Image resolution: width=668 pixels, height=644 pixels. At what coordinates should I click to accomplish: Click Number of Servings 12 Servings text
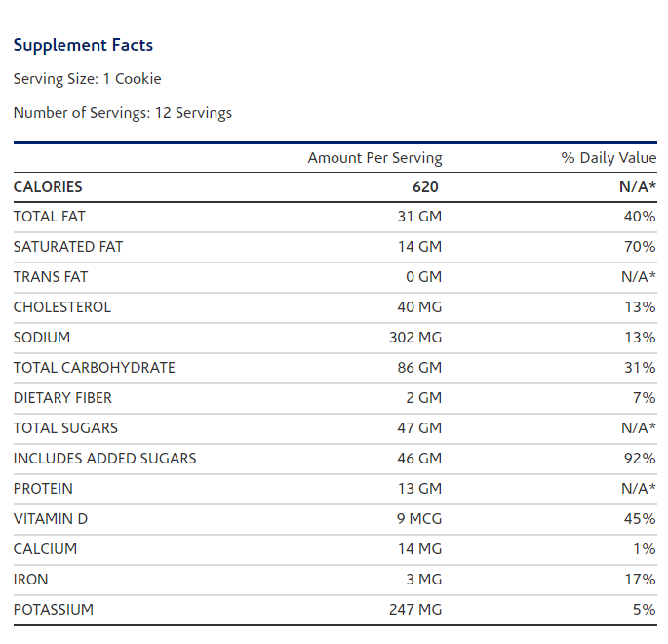tap(122, 112)
